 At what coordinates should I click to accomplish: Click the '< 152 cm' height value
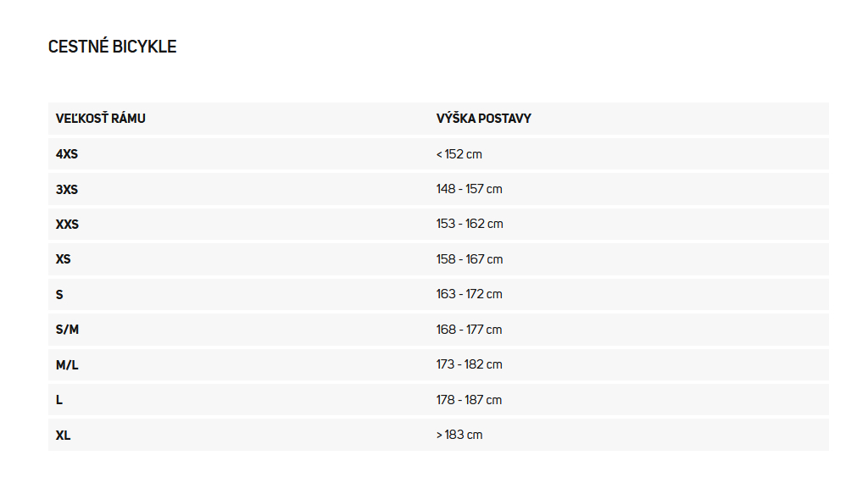click(x=459, y=154)
